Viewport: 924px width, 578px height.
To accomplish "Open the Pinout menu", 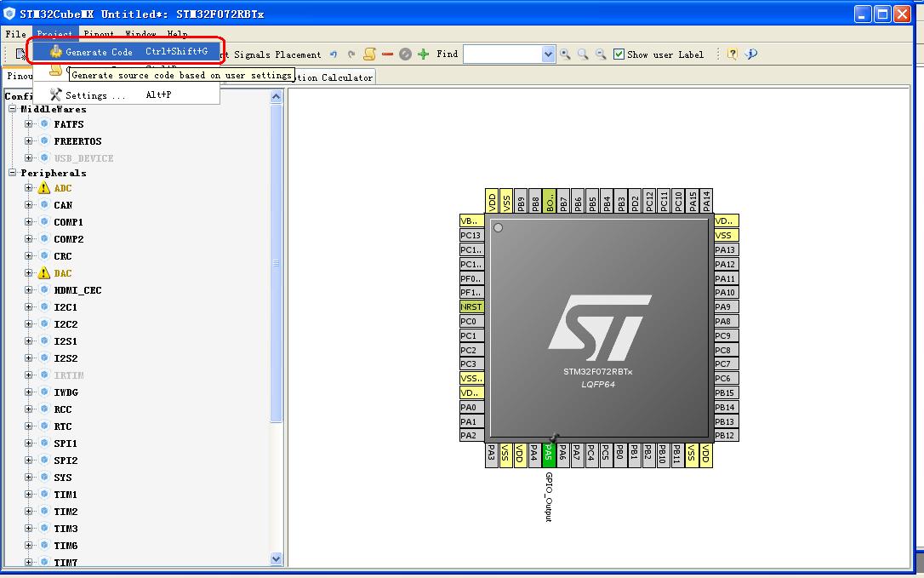I will (x=99, y=33).
